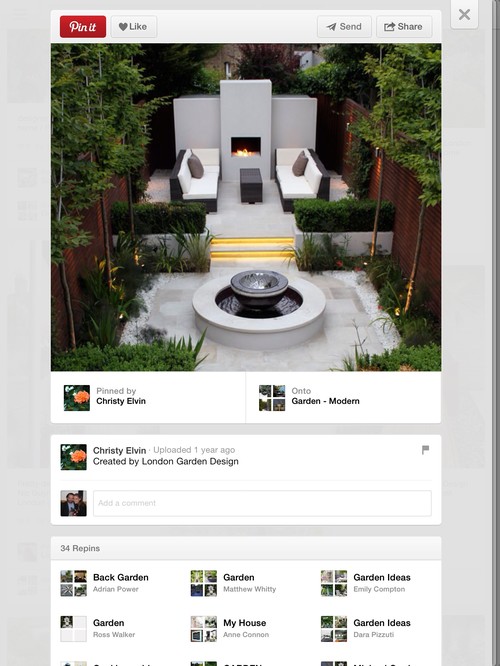This screenshot has height=666, width=500.
Task: Send the pin to someone
Action: 344,27
